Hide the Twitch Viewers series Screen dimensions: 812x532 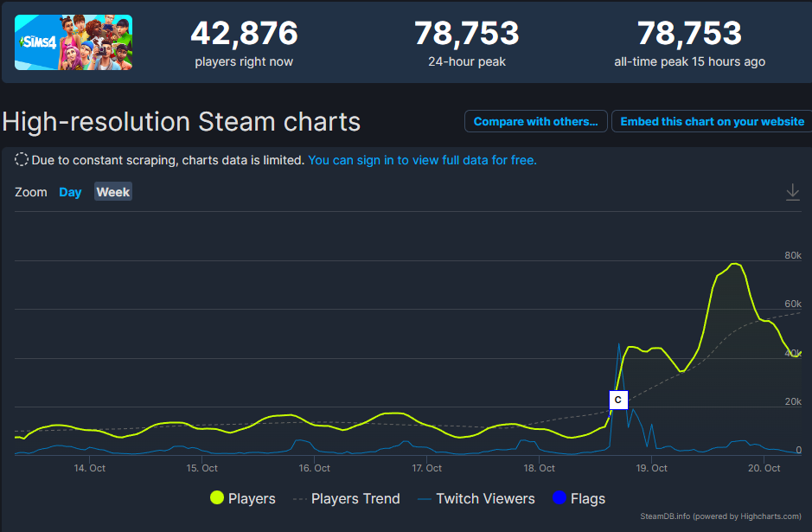click(485, 498)
